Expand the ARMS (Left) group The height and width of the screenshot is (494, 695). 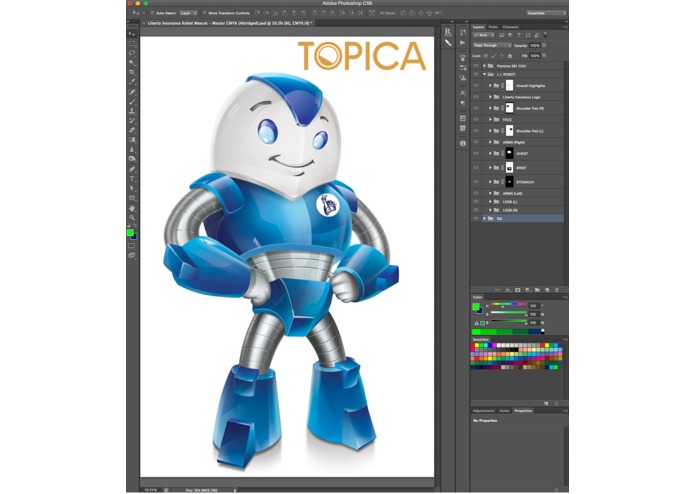[490, 193]
